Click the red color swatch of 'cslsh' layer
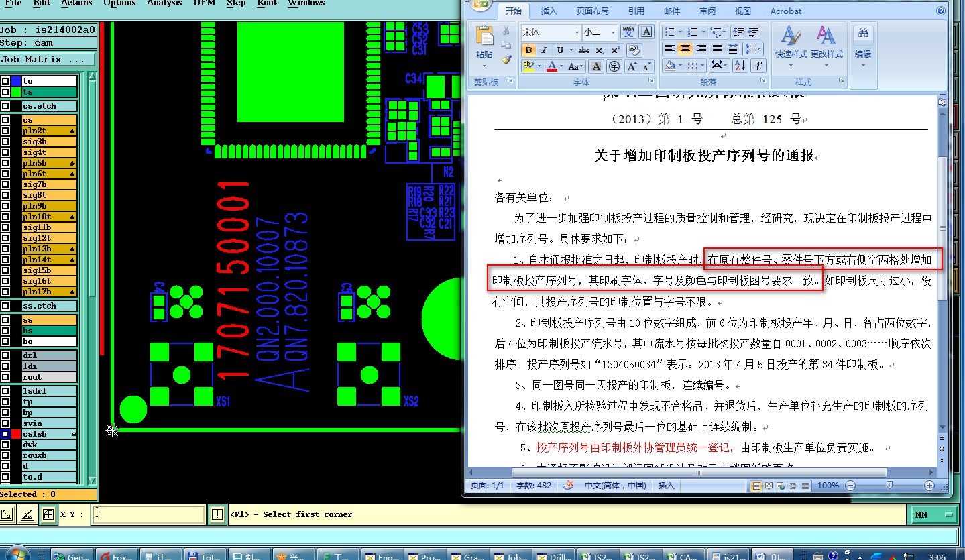The image size is (965, 560). (16, 434)
